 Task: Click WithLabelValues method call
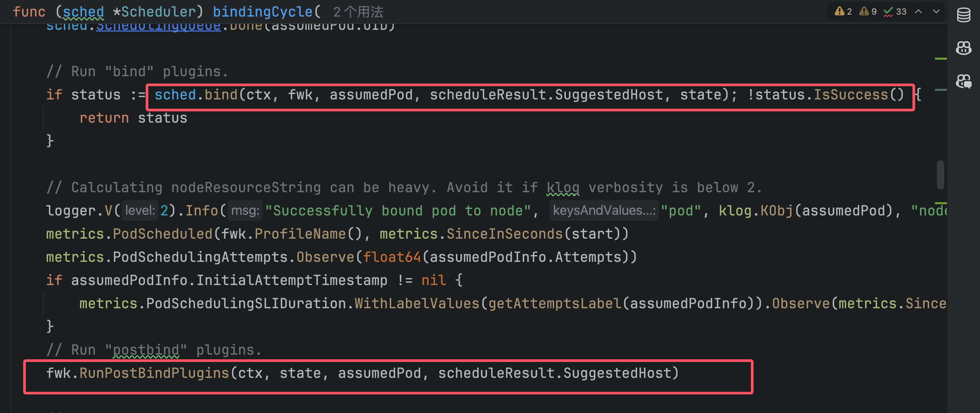[x=417, y=304]
